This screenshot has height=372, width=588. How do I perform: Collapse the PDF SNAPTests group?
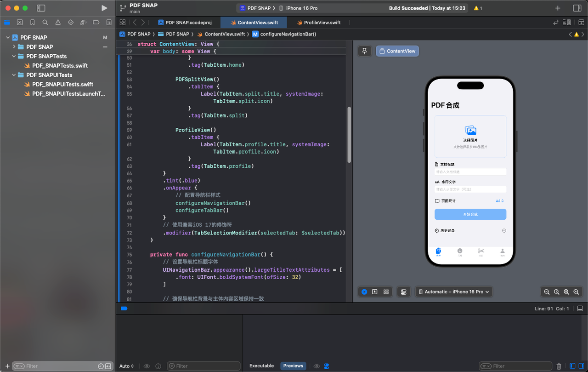(14, 56)
